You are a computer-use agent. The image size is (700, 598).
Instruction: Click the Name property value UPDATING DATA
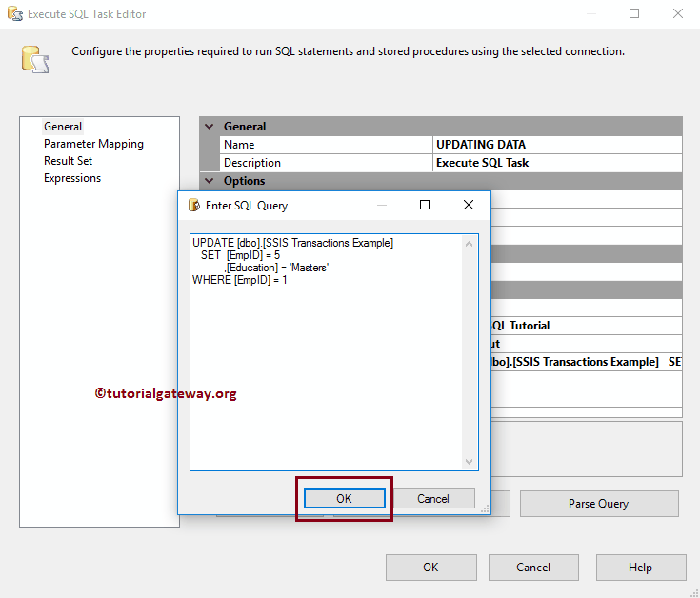pos(557,145)
